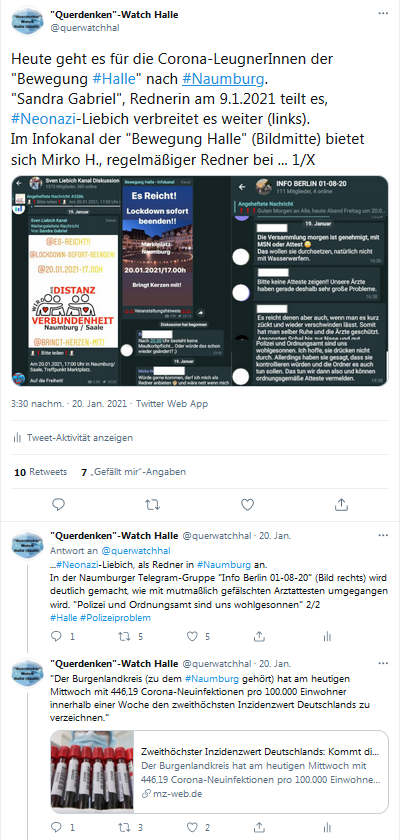Image resolution: width=401 pixels, height=840 pixels.
Task: Open more options on 2/2 reply
Action: point(383,535)
